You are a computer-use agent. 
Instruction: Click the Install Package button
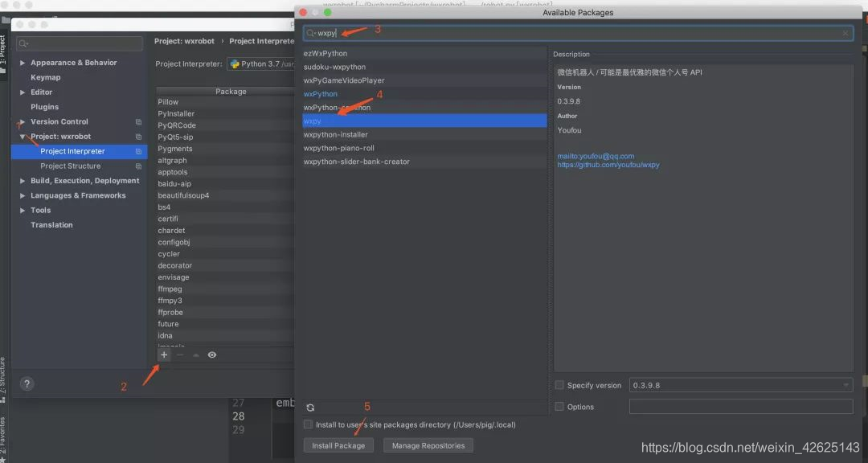338,445
